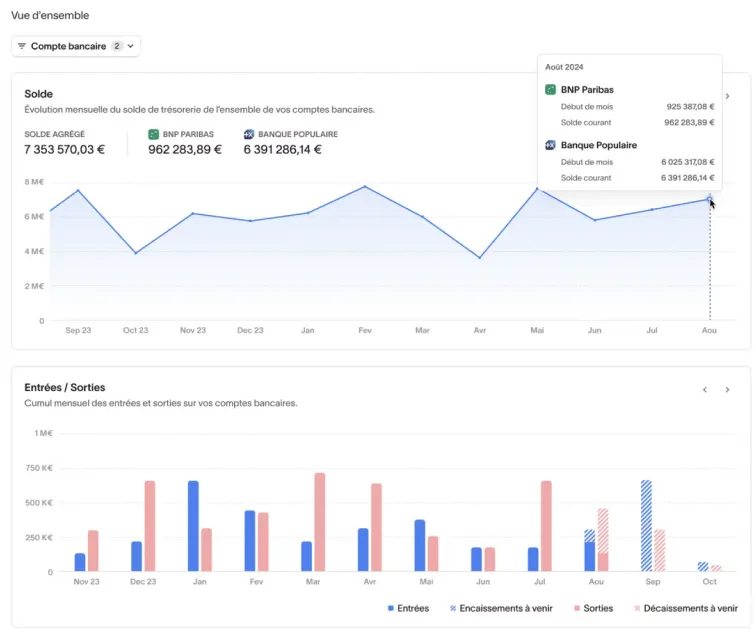756x638 pixels.
Task: Click the blue Entrées bar for Fev
Action: click(250, 541)
